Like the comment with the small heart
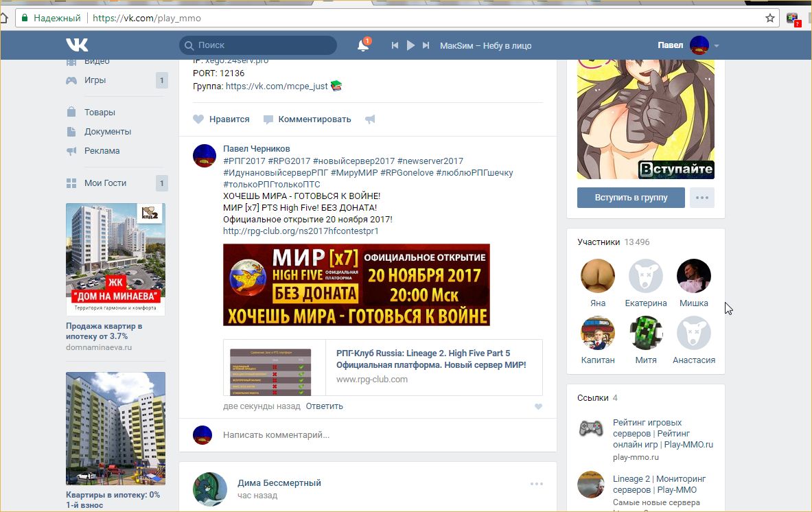Viewport: 812px width, 512px height. click(x=538, y=407)
